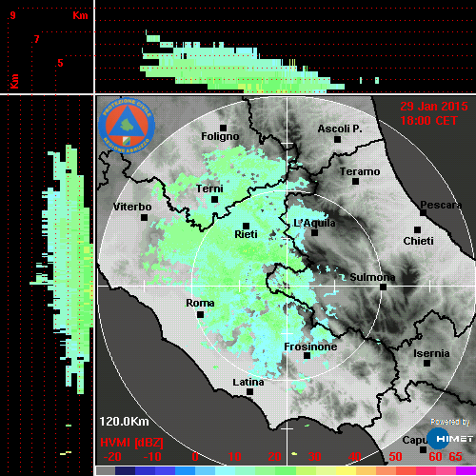
Task: Click the Latina city marker
Action: coord(249,391)
